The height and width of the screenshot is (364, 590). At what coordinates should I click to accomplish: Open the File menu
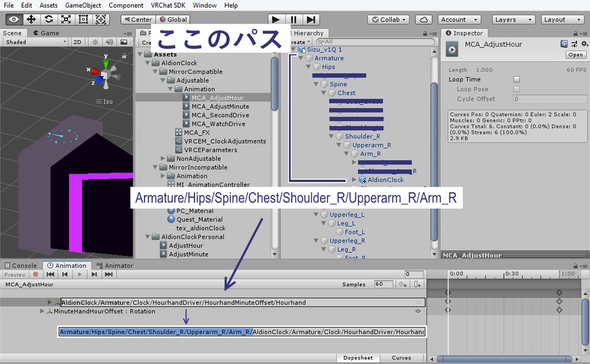tap(8, 5)
